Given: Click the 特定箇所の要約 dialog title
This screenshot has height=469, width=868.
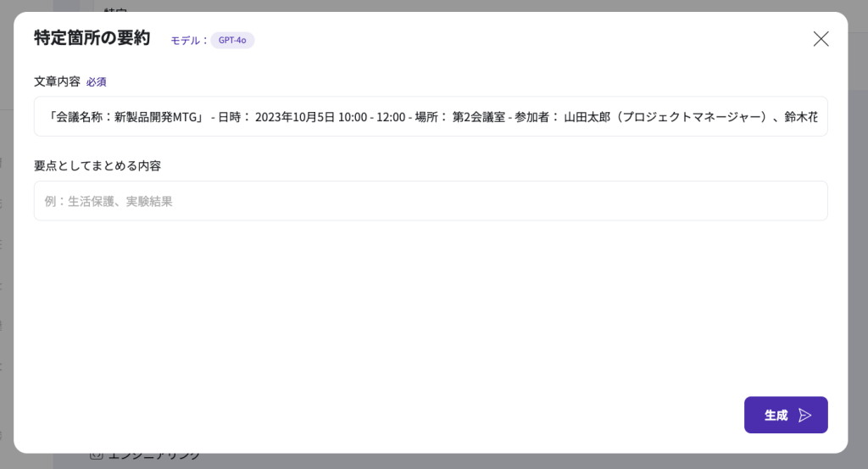Looking at the screenshot, I should point(92,38).
